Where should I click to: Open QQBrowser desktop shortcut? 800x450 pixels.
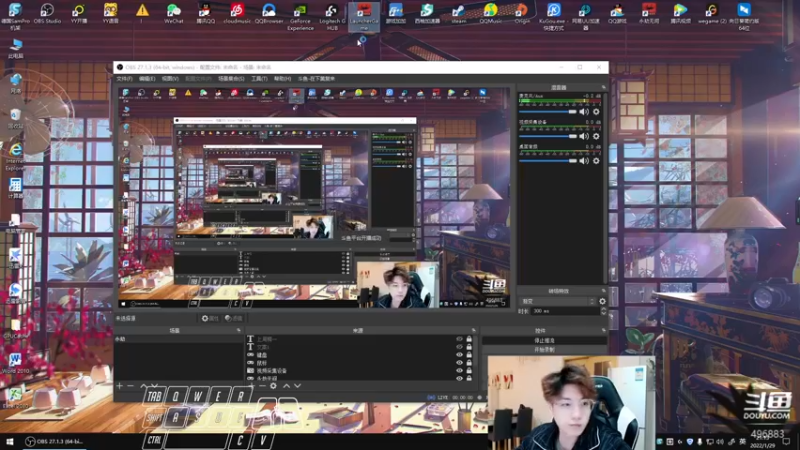[269, 13]
